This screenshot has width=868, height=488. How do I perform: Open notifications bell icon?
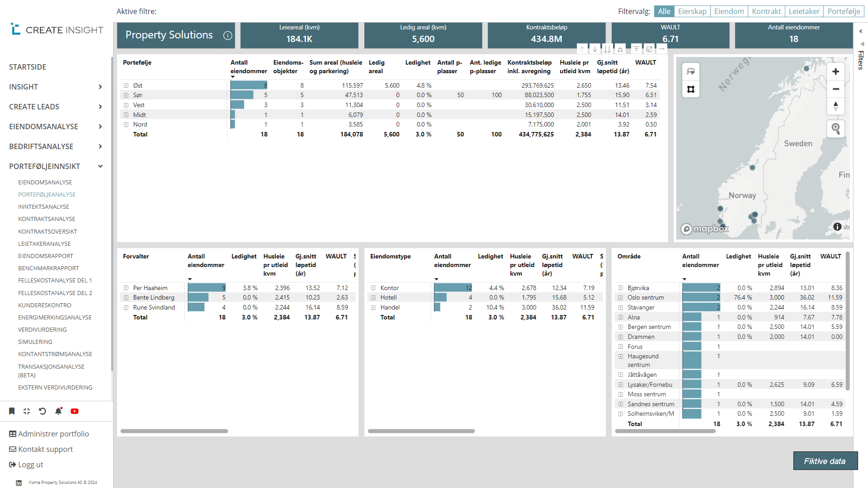tap(58, 411)
